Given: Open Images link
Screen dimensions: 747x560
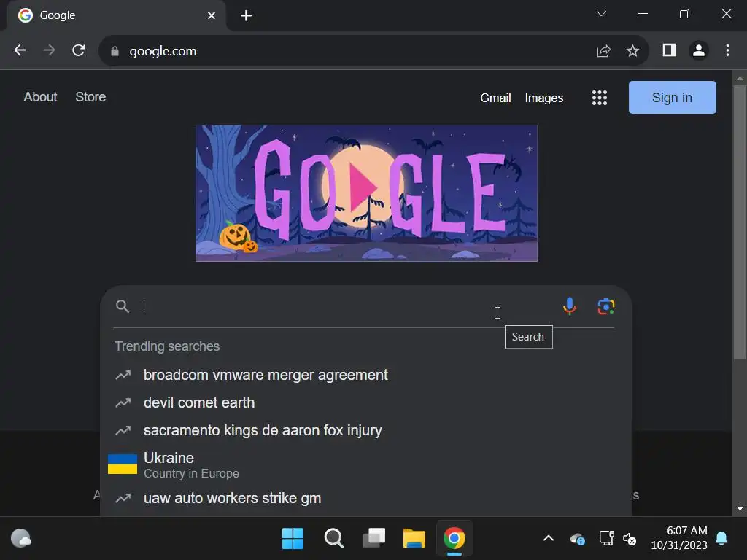Looking at the screenshot, I should [x=544, y=98].
